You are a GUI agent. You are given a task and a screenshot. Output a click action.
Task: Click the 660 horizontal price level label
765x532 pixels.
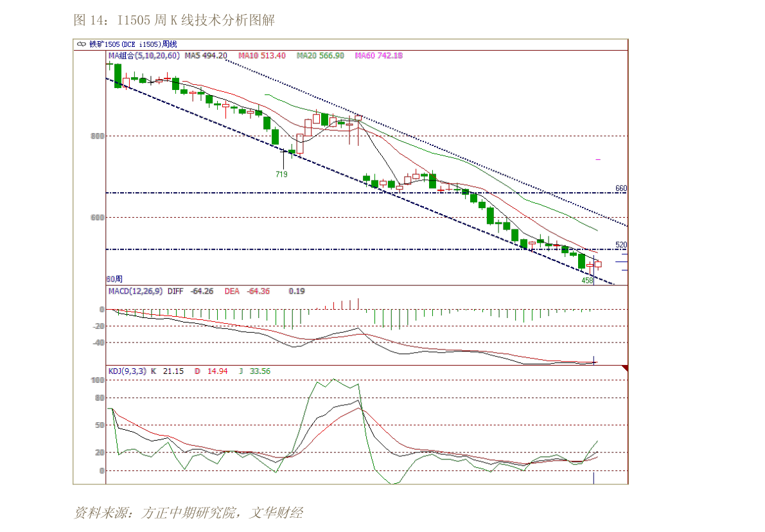620,188
